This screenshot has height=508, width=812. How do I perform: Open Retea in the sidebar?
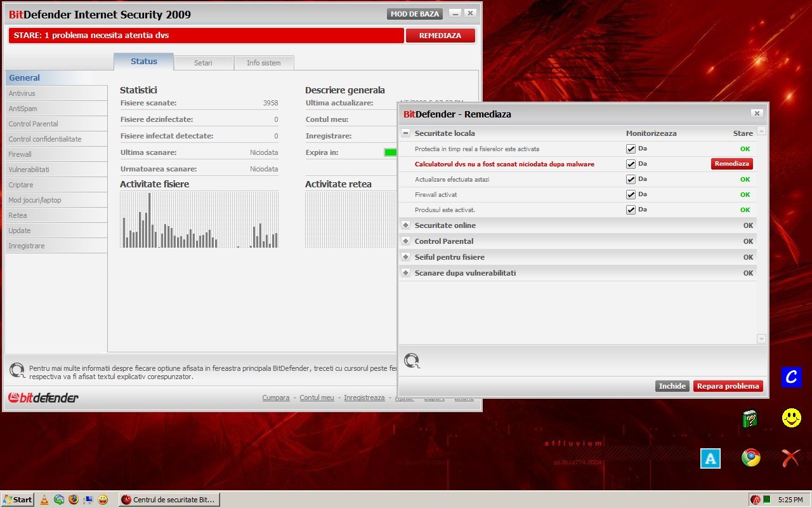[56, 215]
